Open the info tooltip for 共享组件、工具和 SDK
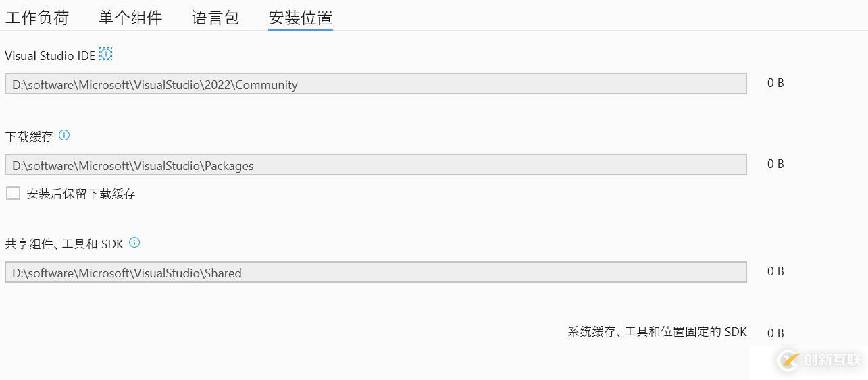Screen dimensions: 868x380 [x=134, y=242]
